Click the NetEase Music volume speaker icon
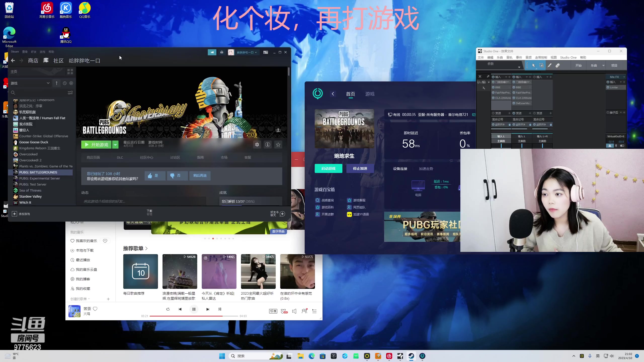The height and width of the screenshot is (362, 644). click(x=294, y=311)
